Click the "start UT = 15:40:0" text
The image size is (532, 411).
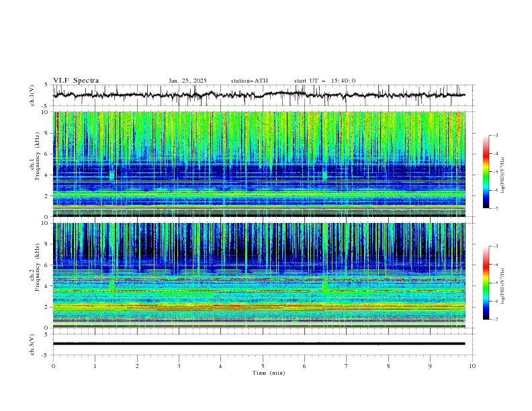tap(324, 81)
